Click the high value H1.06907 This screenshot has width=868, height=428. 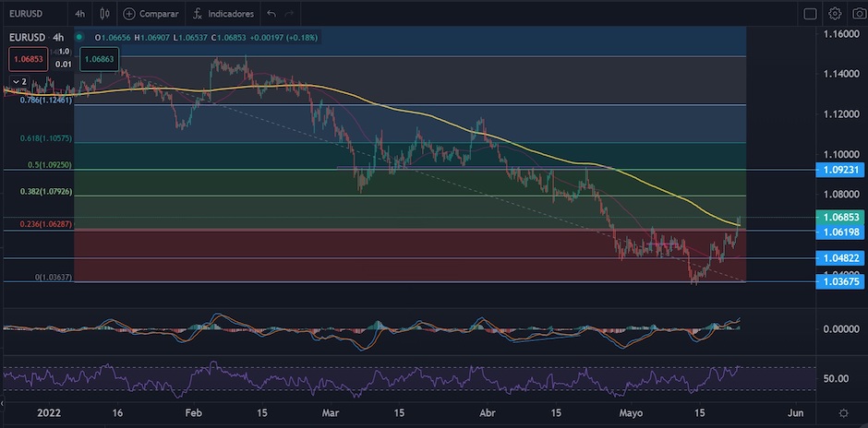point(152,38)
